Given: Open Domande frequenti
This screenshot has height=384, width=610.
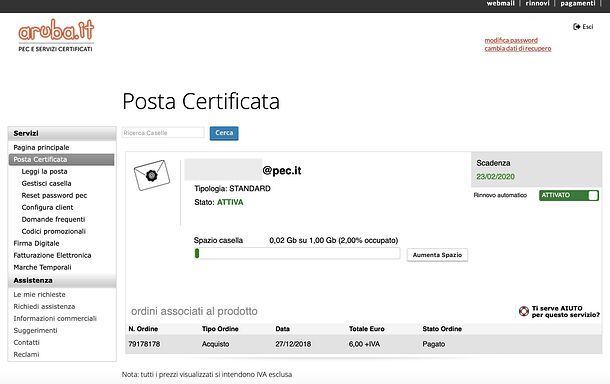Looking at the screenshot, I should coord(53,219).
